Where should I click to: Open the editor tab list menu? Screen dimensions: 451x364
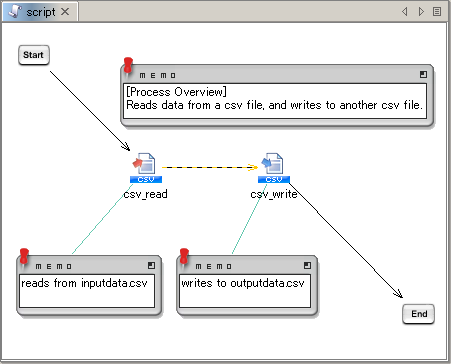[437, 12]
